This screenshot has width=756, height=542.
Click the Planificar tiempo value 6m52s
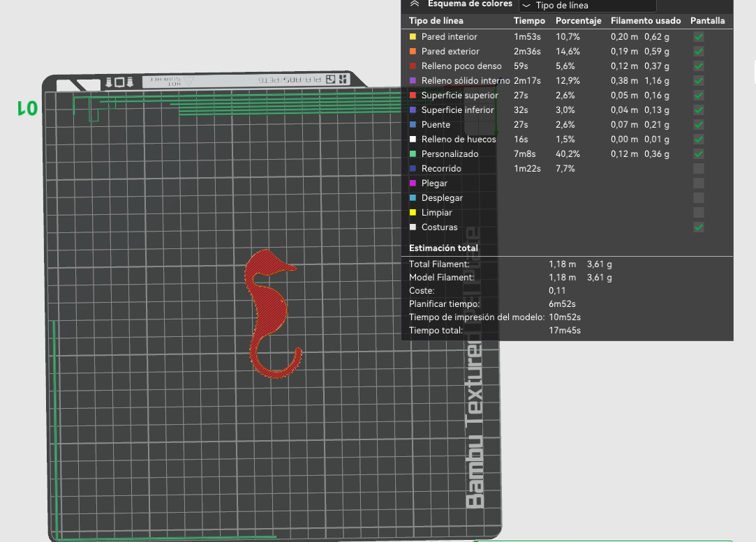[562, 304]
